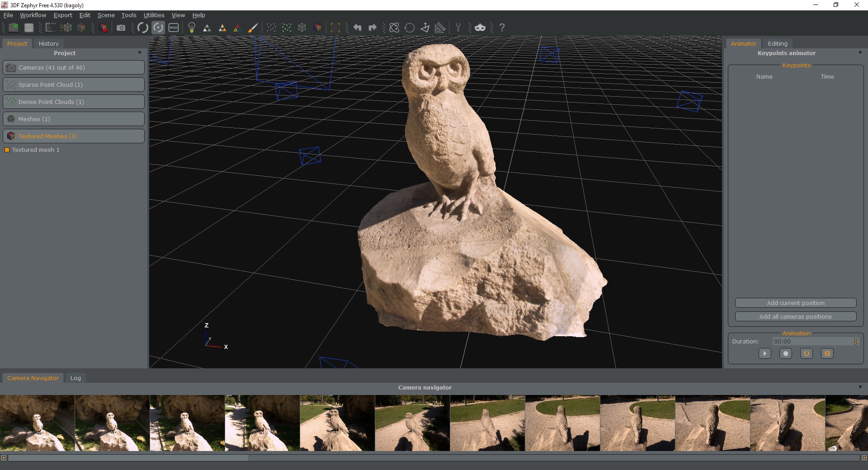Viewport: 868px width, 470px height.
Task: Select the paintbrush tool in toolbar
Action: (x=253, y=28)
